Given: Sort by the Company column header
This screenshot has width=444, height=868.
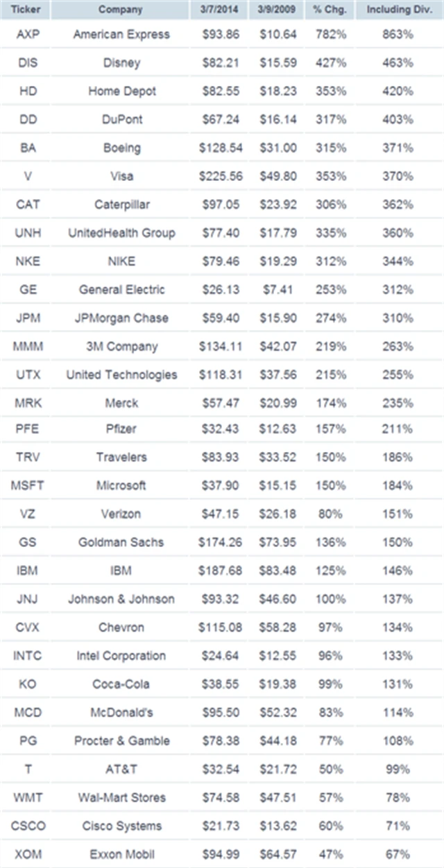Looking at the screenshot, I should tap(121, 10).
